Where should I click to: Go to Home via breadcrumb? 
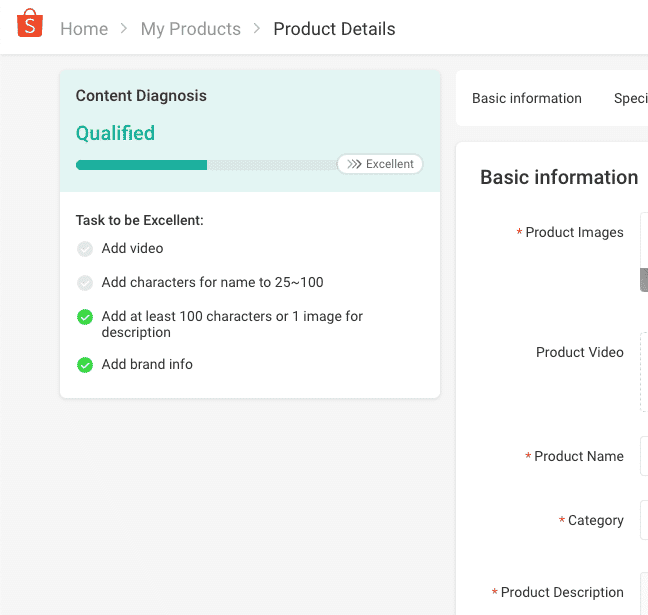(x=84, y=29)
